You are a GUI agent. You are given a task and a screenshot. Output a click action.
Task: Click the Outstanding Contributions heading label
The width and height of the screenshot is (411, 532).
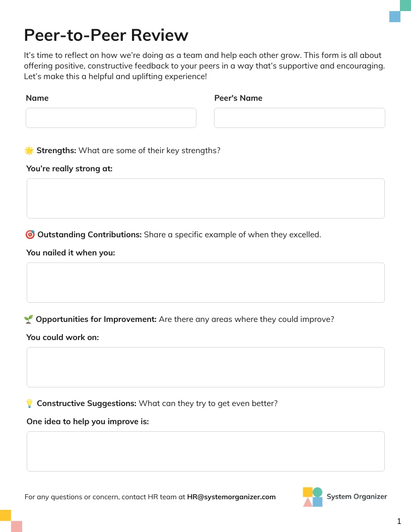[90, 235]
